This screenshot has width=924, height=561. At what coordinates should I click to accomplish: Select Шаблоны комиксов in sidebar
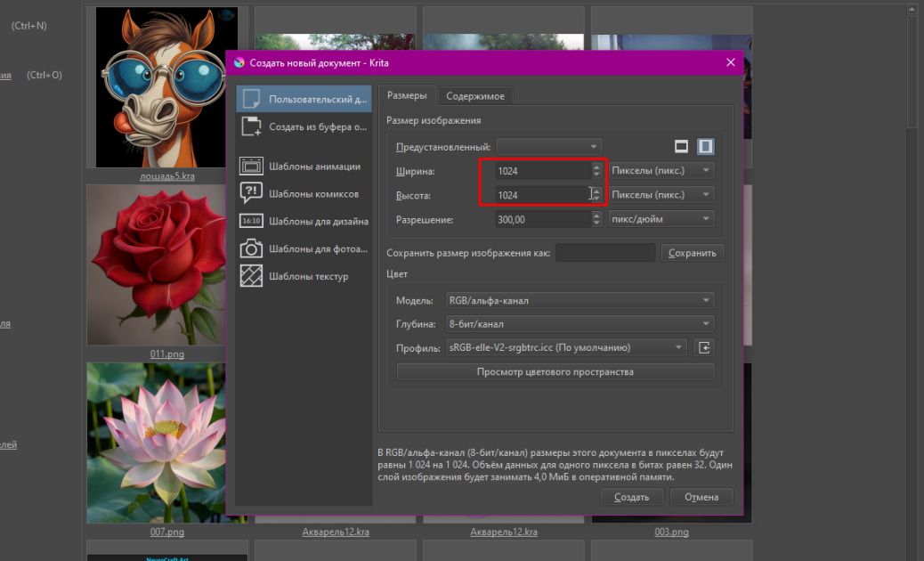[304, 193]
